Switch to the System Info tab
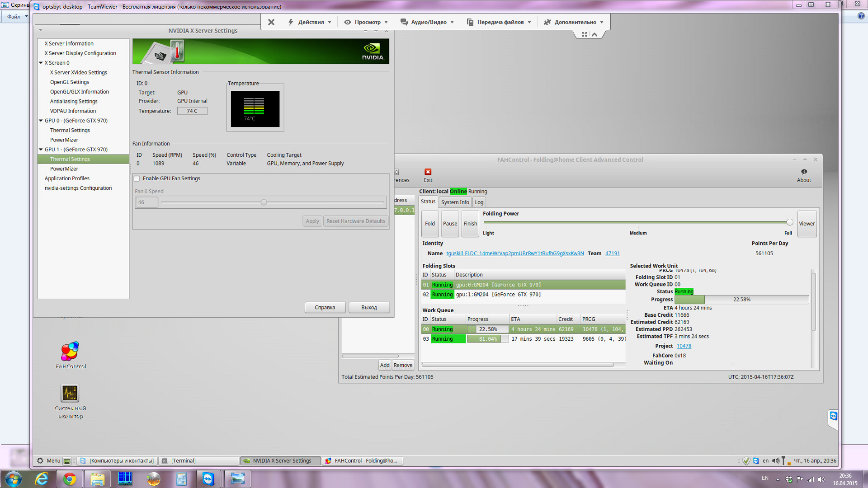 [455, 202]
